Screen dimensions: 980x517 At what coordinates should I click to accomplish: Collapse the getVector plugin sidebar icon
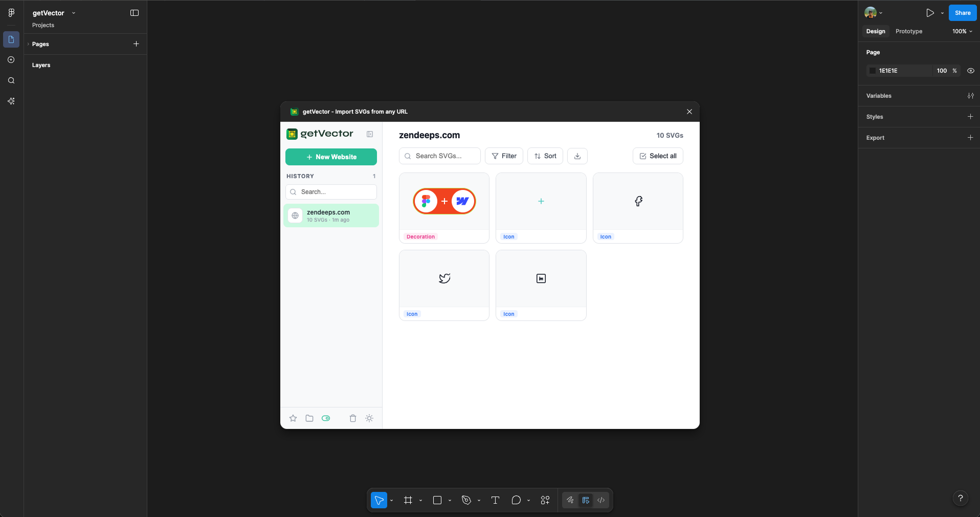[x=370, y=134]
